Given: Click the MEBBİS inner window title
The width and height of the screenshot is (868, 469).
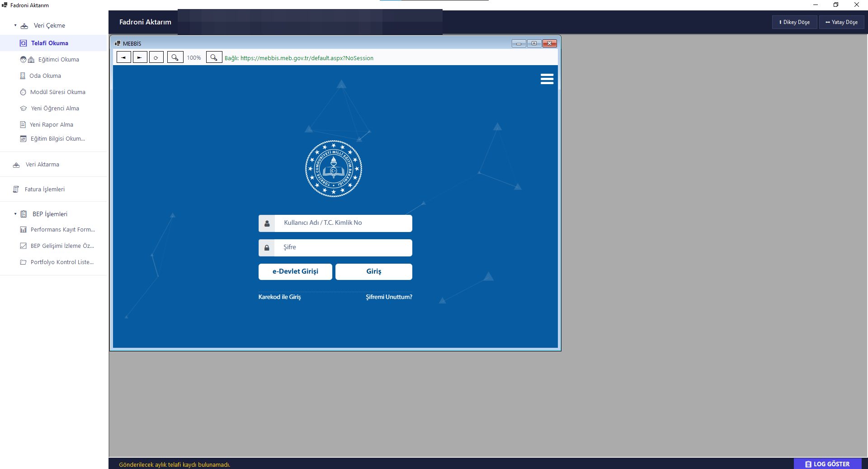Looking at the screenshot, I should [x=132, y=43].
